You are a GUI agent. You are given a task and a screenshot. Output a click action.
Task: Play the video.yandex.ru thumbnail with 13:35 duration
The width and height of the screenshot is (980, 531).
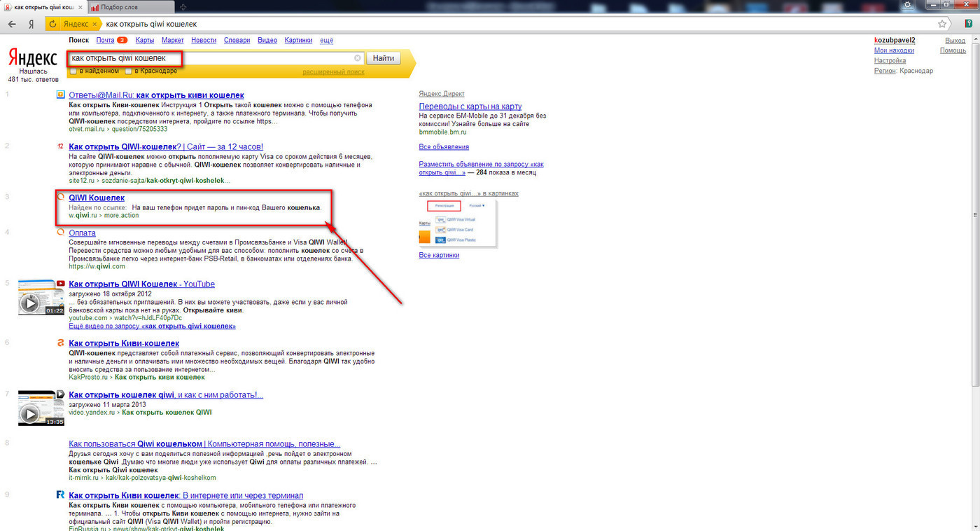coord(41,408)
